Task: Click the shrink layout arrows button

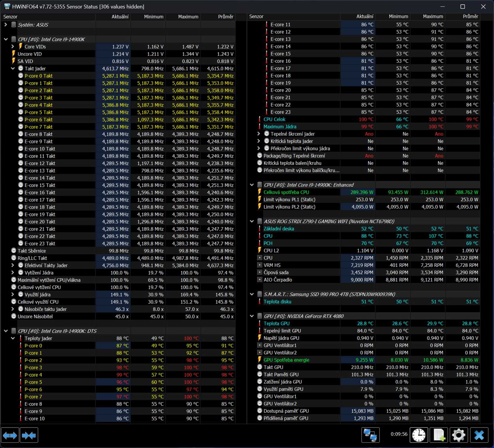Action: (x=29, y=435)
